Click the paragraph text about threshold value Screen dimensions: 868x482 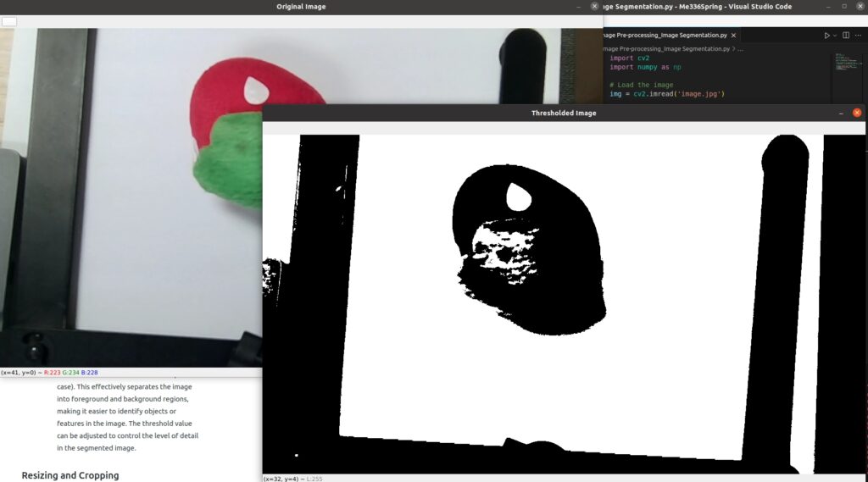127,418
